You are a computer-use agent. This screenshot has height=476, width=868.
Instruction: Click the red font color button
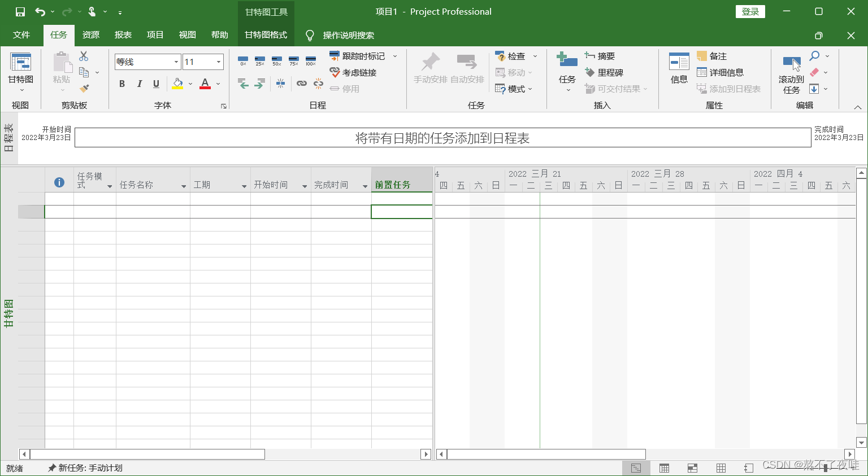[x=205, y=84]
